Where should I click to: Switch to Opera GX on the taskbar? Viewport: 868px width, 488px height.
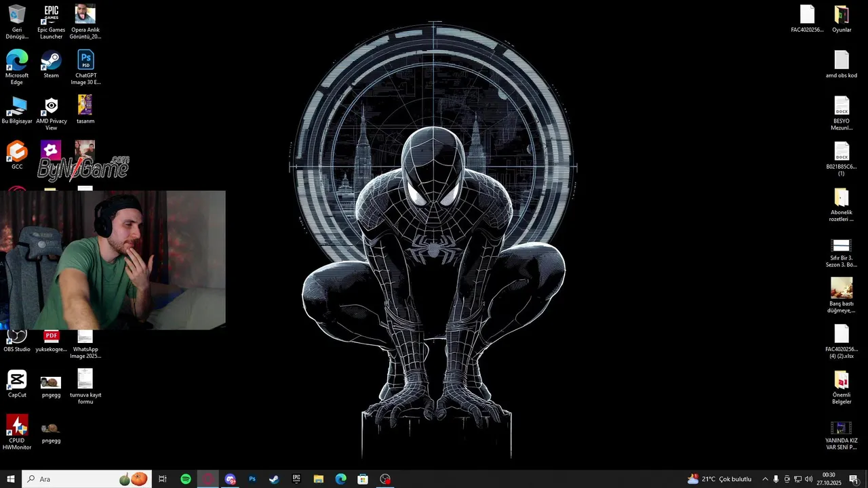click(208, 479)
